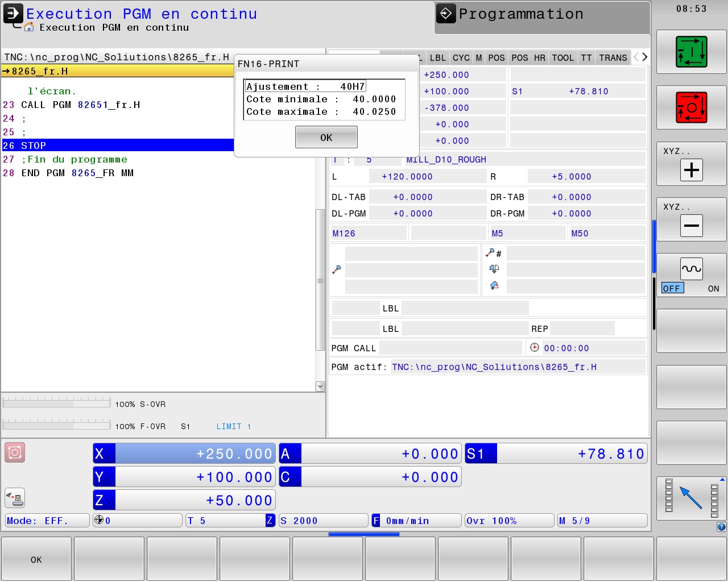The width and height of the screenshot is (728, 582).
Task: Open the M status tab
Action: [479, 57]
